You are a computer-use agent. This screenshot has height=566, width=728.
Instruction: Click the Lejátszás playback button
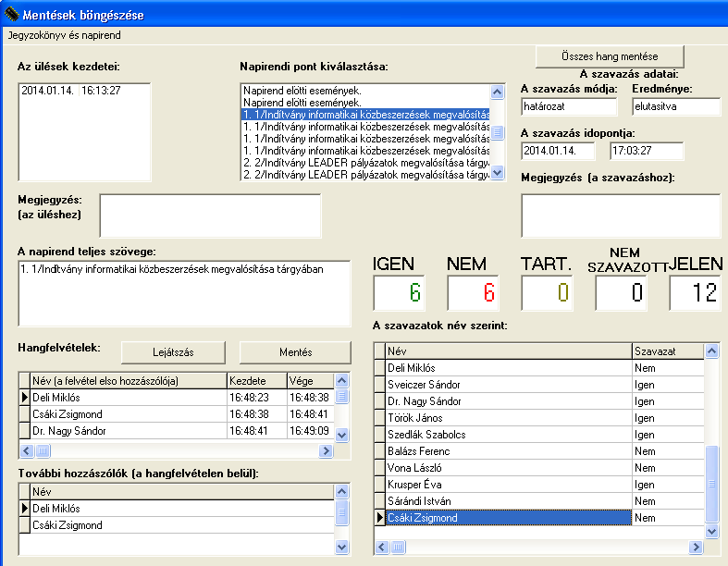point(173,352)
